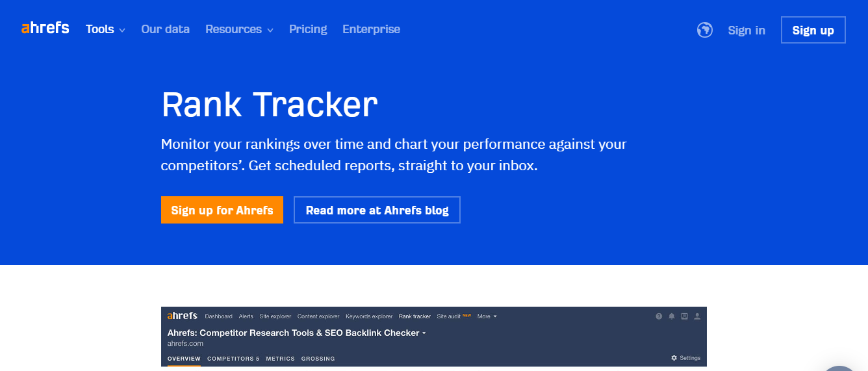The image size is (868, 371).
Task: Click the user profile icon in preview
Action: 697,316
